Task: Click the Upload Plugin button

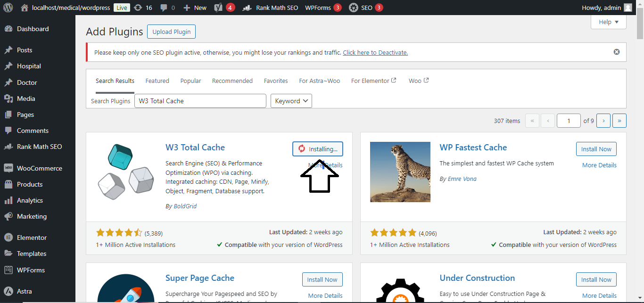Action: click(x=171, y=32)
